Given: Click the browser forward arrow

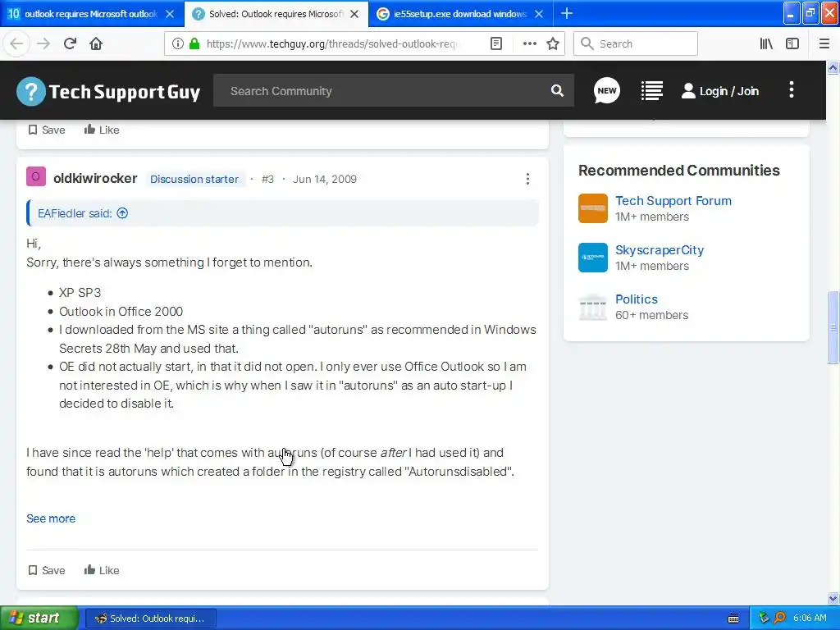Looking at the screenshot, I should [x=43, y=44].
